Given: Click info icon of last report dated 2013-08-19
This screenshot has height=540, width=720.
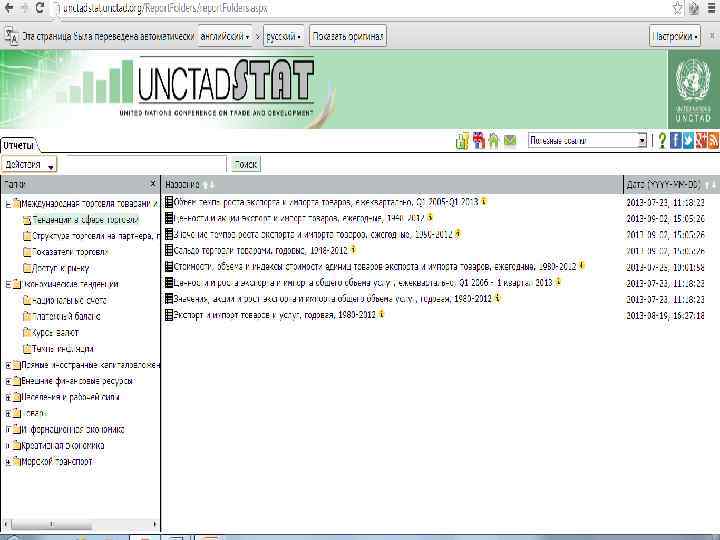Looking at the screenshot, I should coord(381,314).
